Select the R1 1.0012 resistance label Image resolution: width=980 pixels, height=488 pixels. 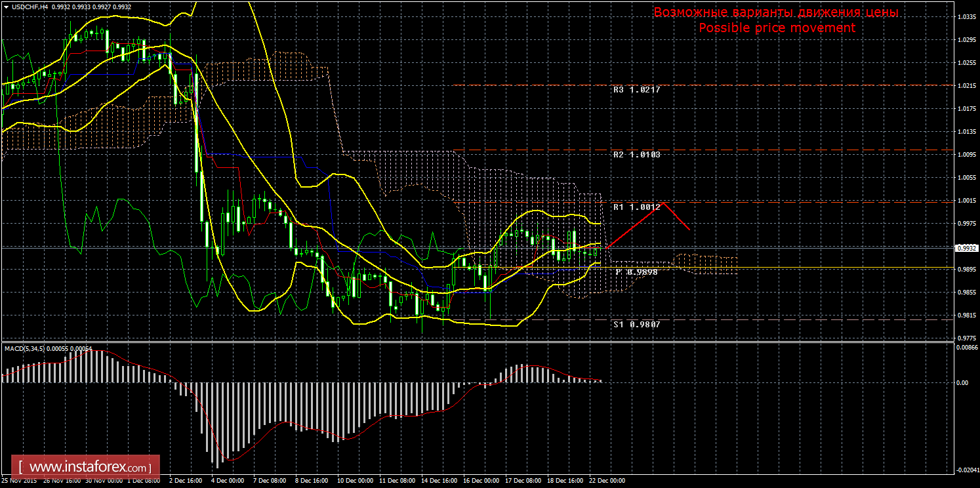[x=636, y=207]
